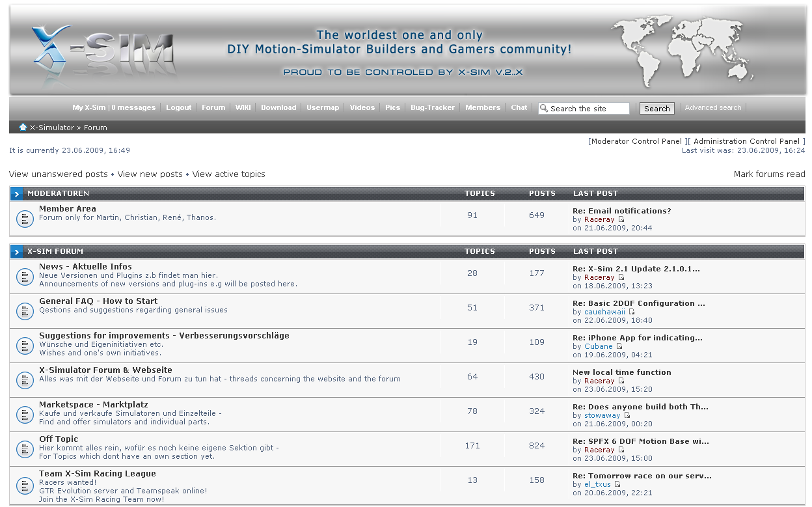Open My X-Sim in the navigation bar

(88, 107)
